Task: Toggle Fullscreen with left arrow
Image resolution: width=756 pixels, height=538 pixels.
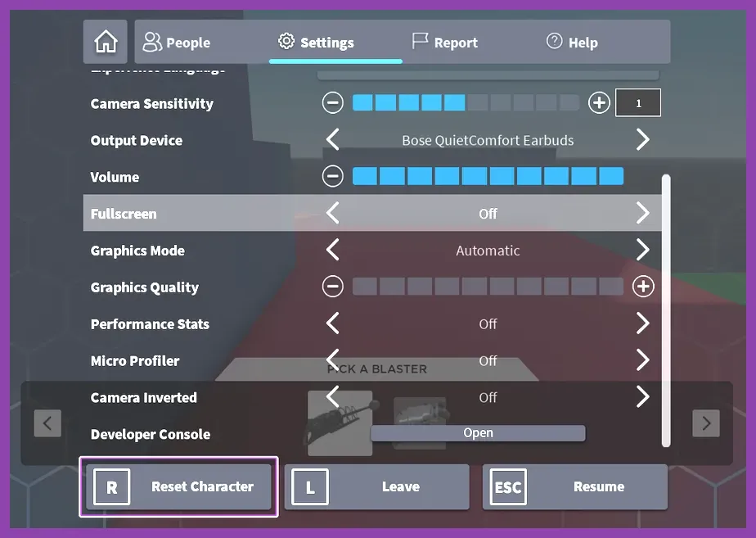Action: pyautogui.click(x=333, y=213)
